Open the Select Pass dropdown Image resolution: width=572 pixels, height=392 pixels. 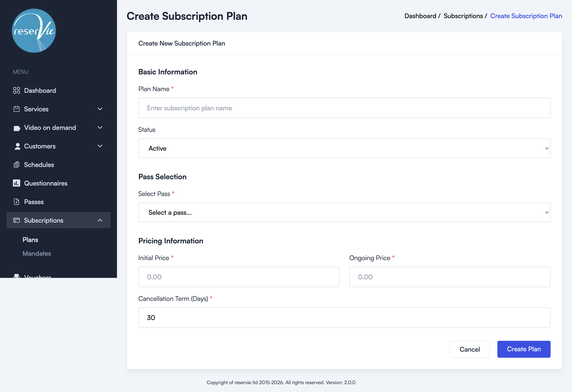coord(344,212)
